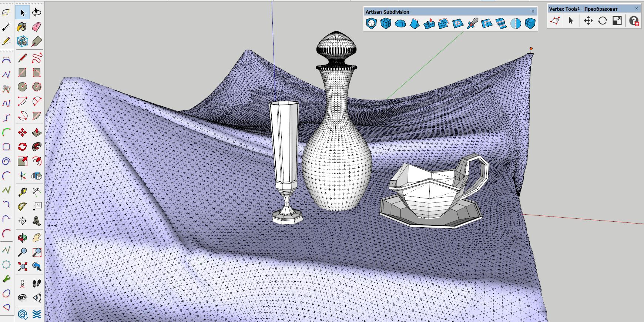
Task: Choose the yellow Protractor tool
Action: tap(22, 206)
